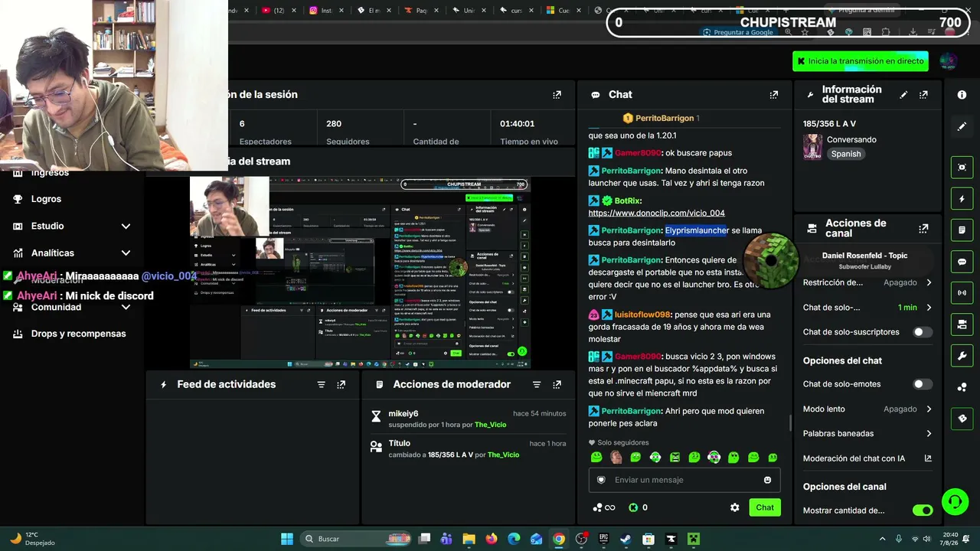
Task: Click the lightning bolt sidebar icon
Action: click(x=962, y=199)
